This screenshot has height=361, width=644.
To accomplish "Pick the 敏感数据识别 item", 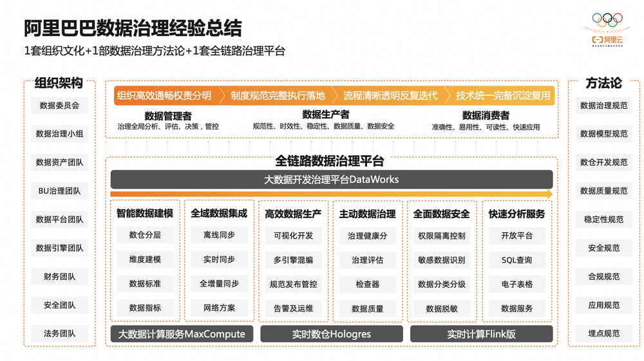I will pyautogui.click(x=442, y=260).
